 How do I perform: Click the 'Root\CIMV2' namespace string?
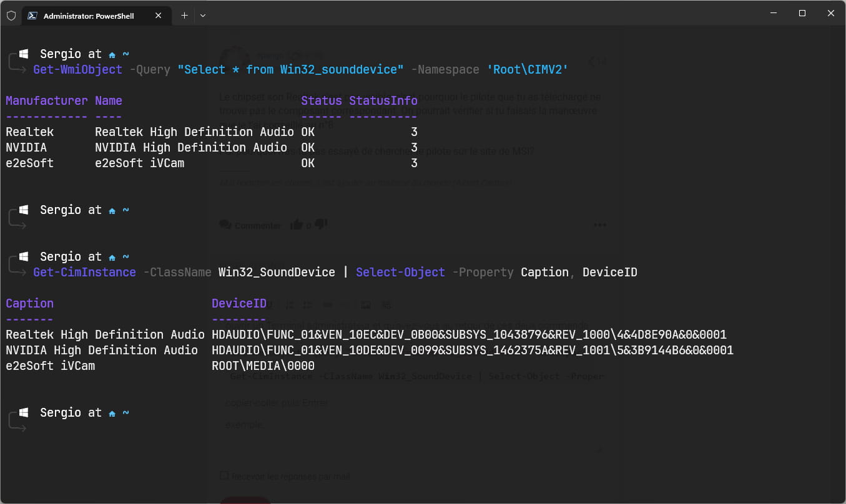[x=528, y=69]
